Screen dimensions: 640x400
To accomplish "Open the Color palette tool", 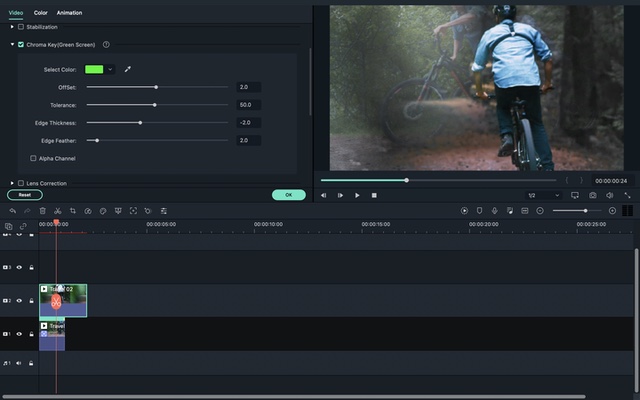I will point(103,211).
